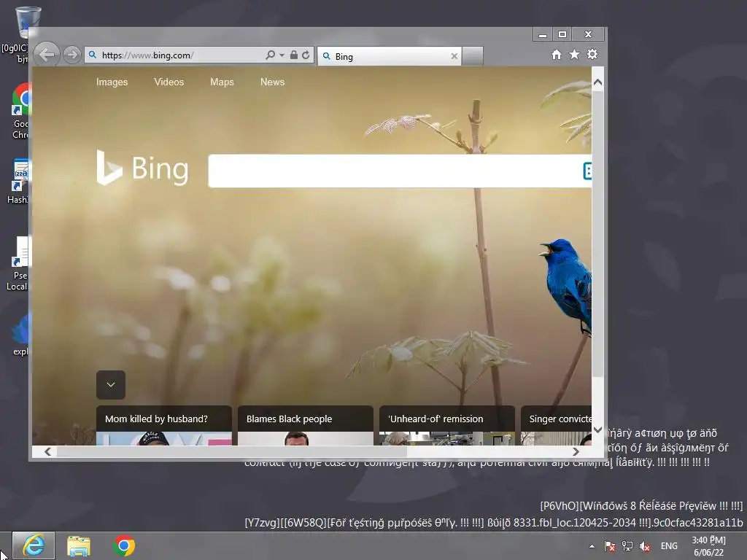Open the 'Singer convicte...' story card

[556, 425]
